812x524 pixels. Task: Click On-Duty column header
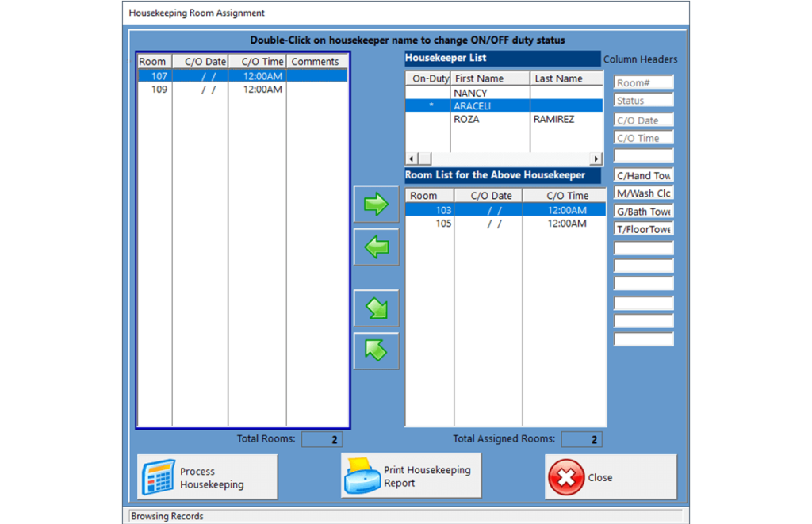pyautogui.click(x=428, y=78)
